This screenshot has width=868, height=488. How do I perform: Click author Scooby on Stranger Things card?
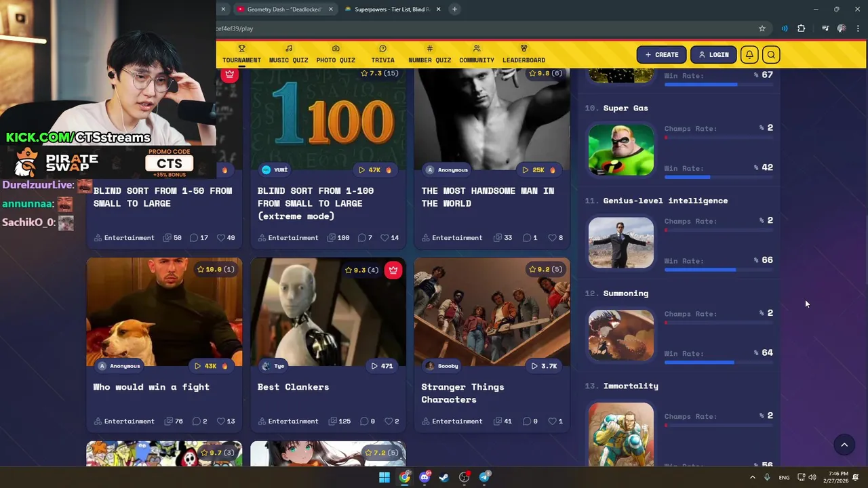click(442, 366)
